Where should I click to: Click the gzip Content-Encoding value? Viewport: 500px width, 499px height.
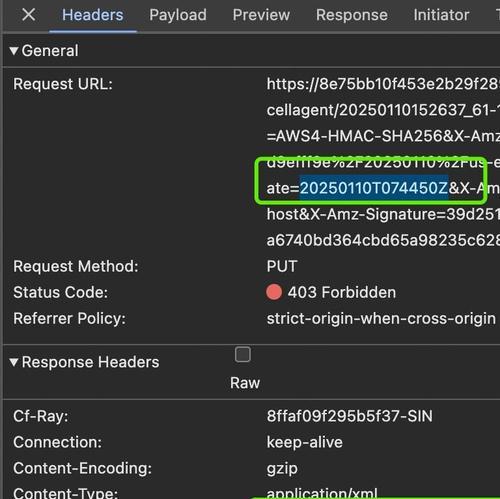click(x=282, y=469)
